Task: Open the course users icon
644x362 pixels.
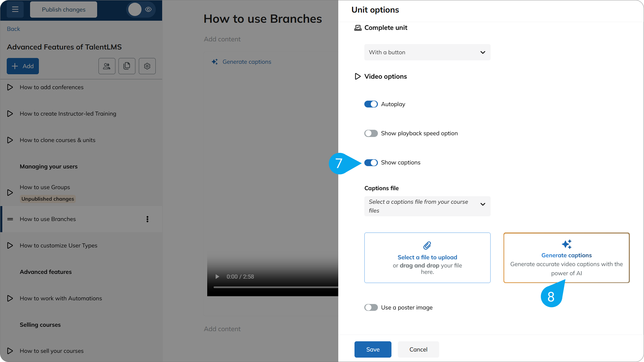Action: coord(107,66)
